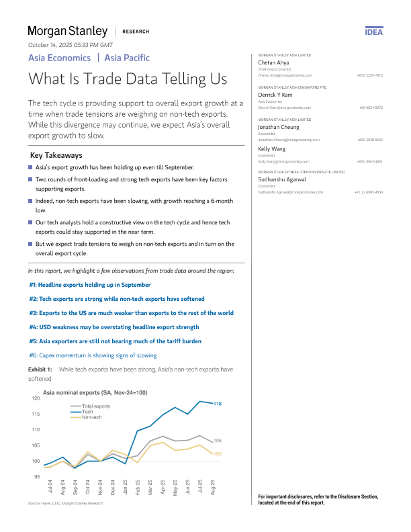Click the Non-tech legend line swatch
This screenshot has width=411, height=532.
pos(75,417)
